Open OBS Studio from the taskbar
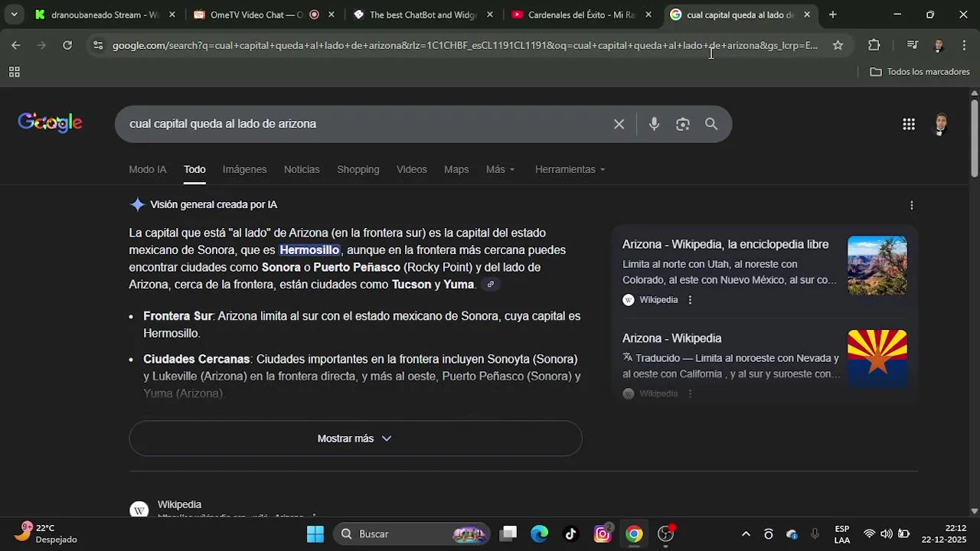The width and height of the screenshot is (980, 551). [x=665, y=533]
